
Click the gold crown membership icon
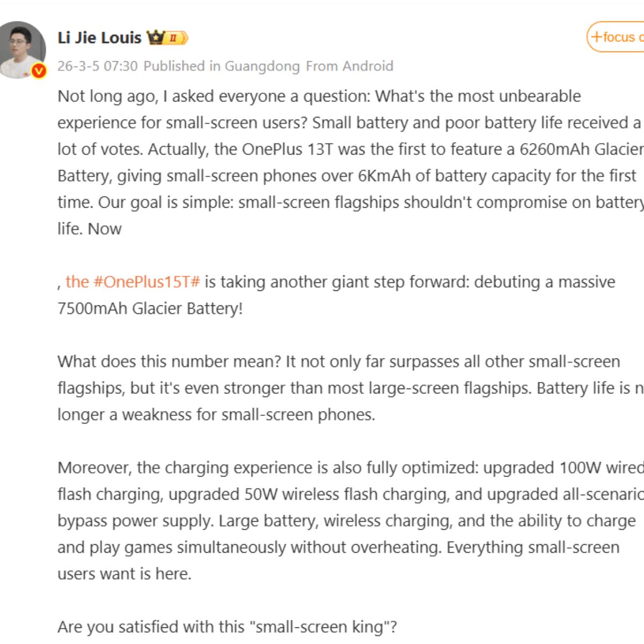(155, 38)
